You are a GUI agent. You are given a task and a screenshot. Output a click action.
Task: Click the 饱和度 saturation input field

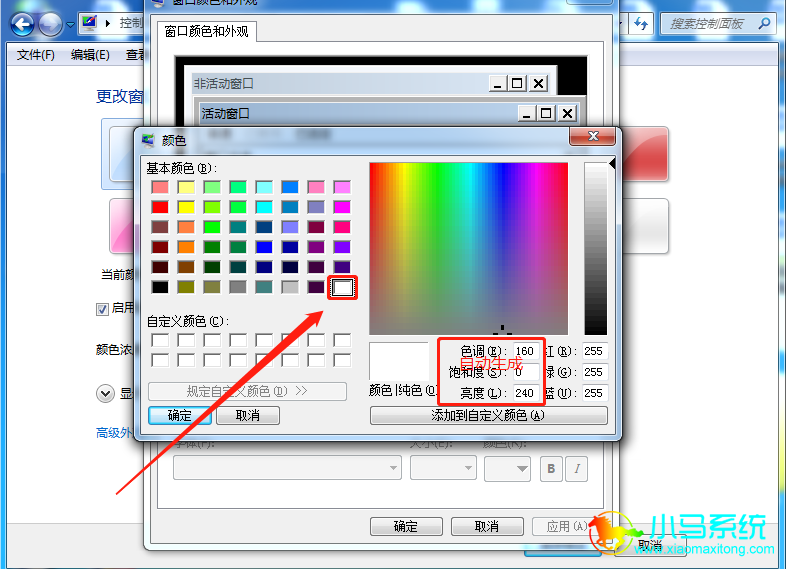click(525, 372)
